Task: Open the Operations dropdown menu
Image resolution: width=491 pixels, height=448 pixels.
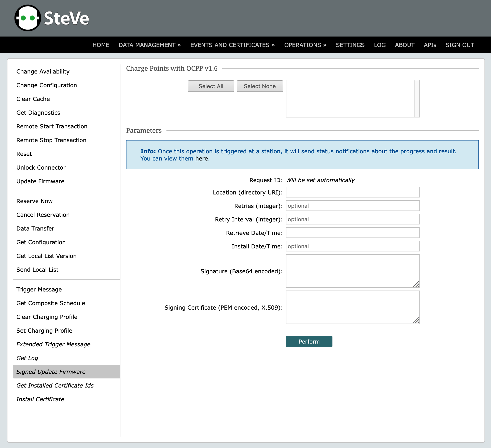Action: (305, 45)
